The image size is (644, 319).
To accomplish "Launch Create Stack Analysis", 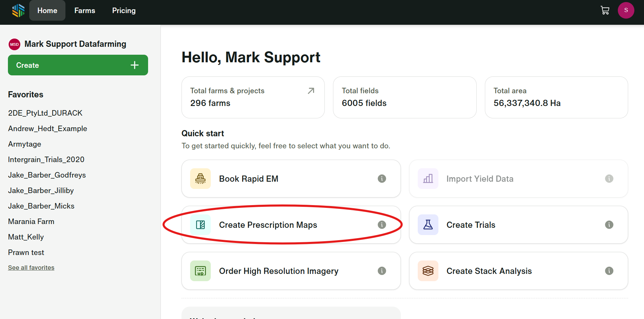I will pos(489,271).
